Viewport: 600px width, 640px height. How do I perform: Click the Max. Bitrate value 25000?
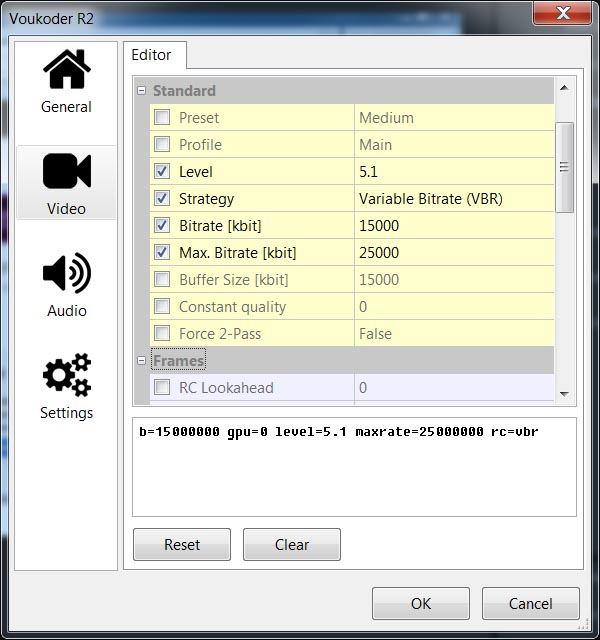coord(454,252)
